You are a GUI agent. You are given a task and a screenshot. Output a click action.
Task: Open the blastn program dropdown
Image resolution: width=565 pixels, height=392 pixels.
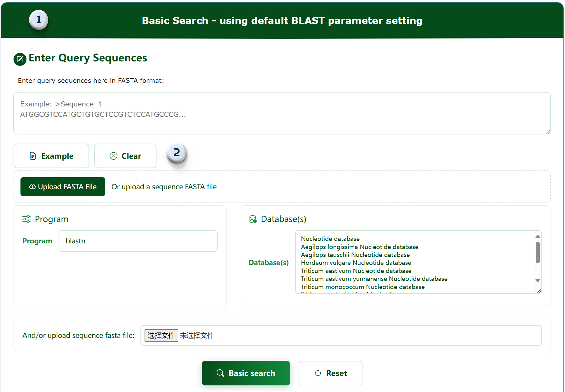coord(138,241)
